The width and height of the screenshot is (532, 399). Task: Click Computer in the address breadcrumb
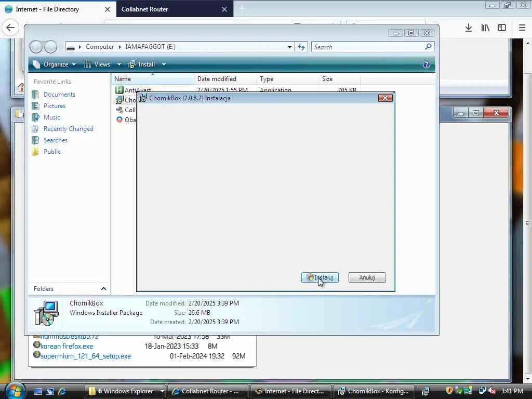99,46
